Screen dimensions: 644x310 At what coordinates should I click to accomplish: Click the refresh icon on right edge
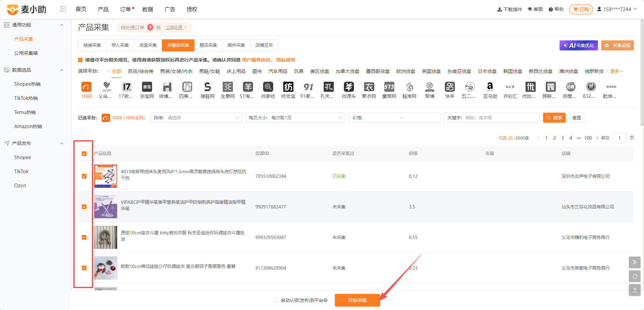pos(635,276)
